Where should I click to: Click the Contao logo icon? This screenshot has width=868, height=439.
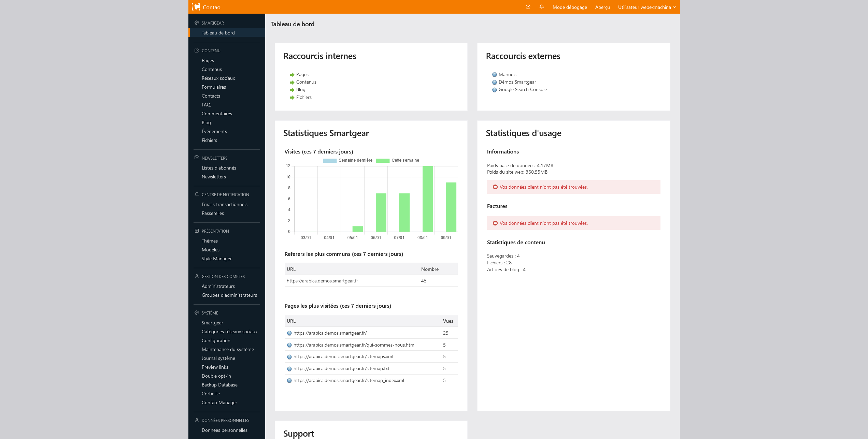pos(196,7)
